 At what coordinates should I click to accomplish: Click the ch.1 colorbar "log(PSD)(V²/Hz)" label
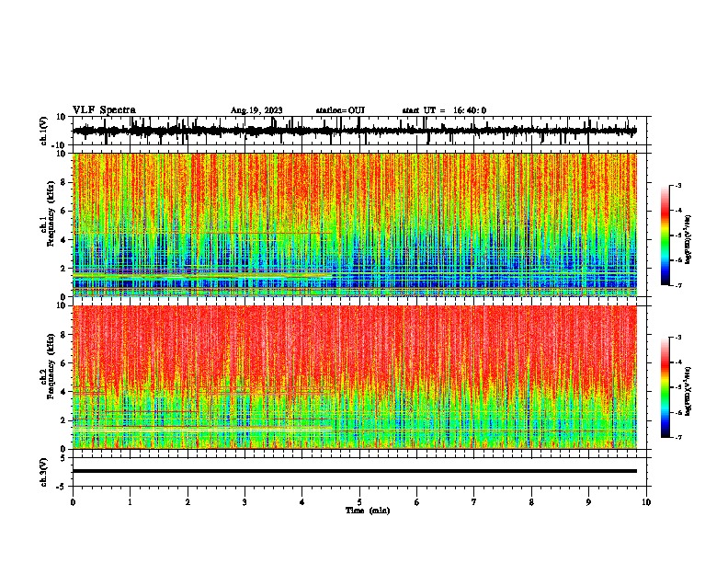pyautogui.click(x=688, y=240)
